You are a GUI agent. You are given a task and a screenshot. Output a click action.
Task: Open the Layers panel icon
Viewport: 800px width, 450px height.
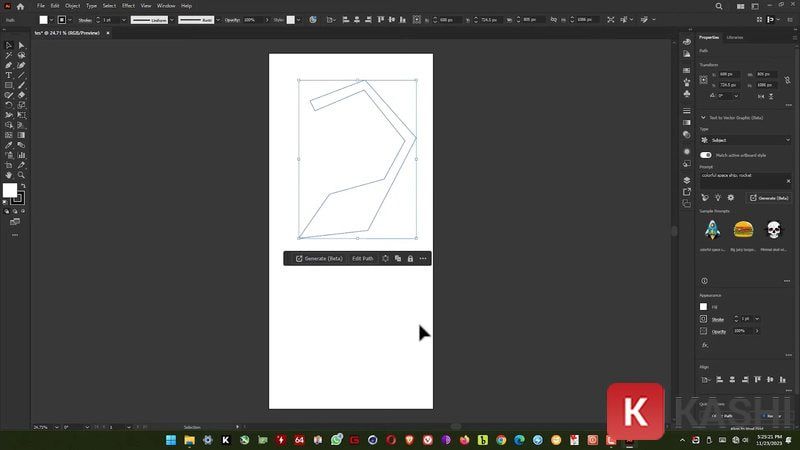tap(687, 180)
